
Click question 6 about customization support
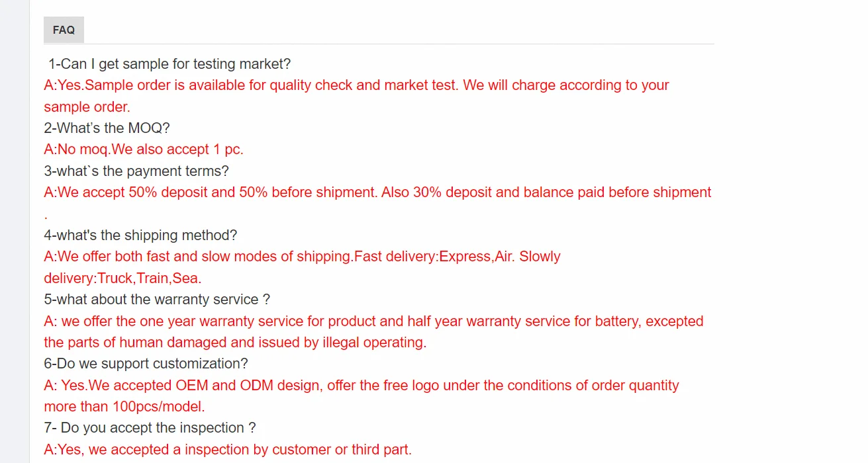click(x=146, y=363)
